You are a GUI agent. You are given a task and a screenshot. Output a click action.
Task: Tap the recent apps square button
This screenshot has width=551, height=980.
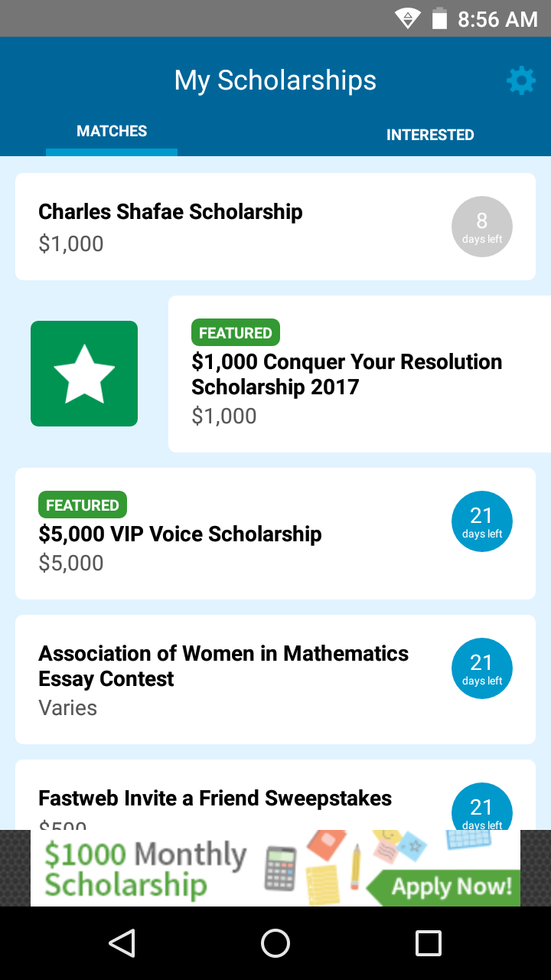(429, 943)
